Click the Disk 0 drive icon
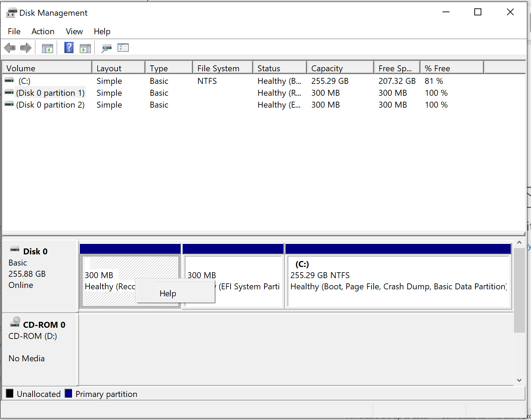This screenshot has height=420, width=531. [x=15, y=249]
